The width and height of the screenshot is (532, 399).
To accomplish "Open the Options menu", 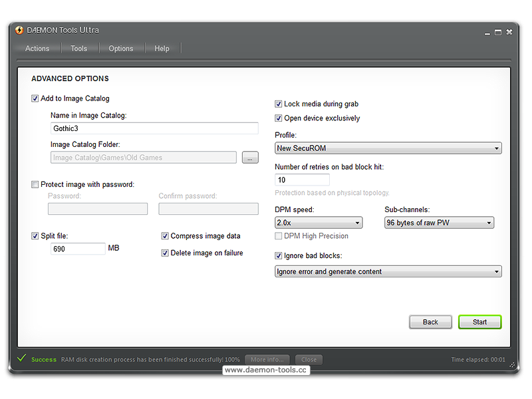I will click(x=121, y=49).
